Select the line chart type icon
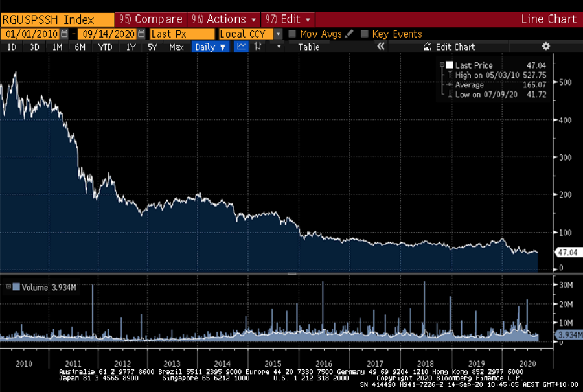Screen dimensions: 583x392 pyautogui.click(x=241, y=47)
